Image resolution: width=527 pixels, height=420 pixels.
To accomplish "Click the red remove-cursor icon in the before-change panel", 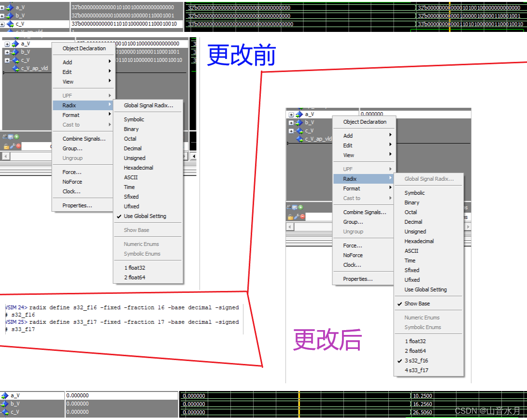I will click(18, 146).
